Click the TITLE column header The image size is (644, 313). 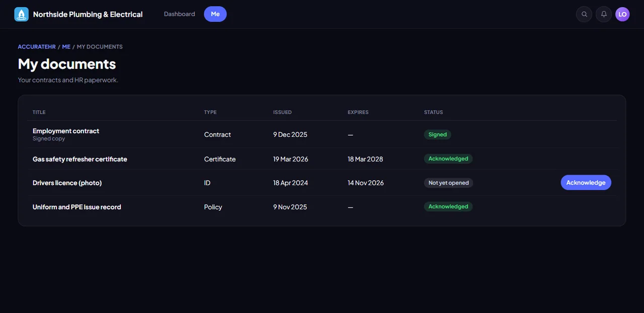[39, 112]
